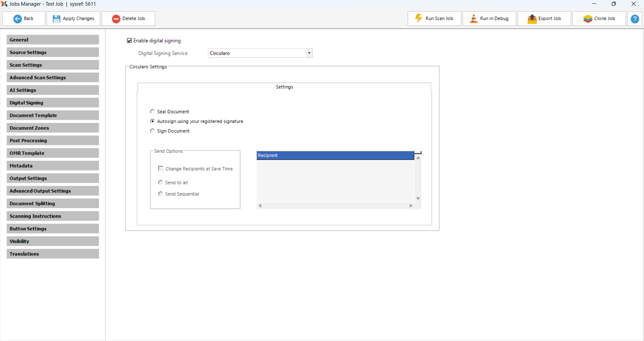Click the Run Scan Job lightning icon
Viewport: 644px width, 341px height.
pyautogui.click(x=418, y=18)
